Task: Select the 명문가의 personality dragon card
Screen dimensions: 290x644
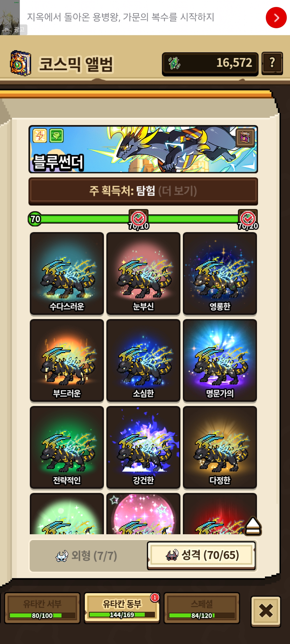Action: (220, 360)
